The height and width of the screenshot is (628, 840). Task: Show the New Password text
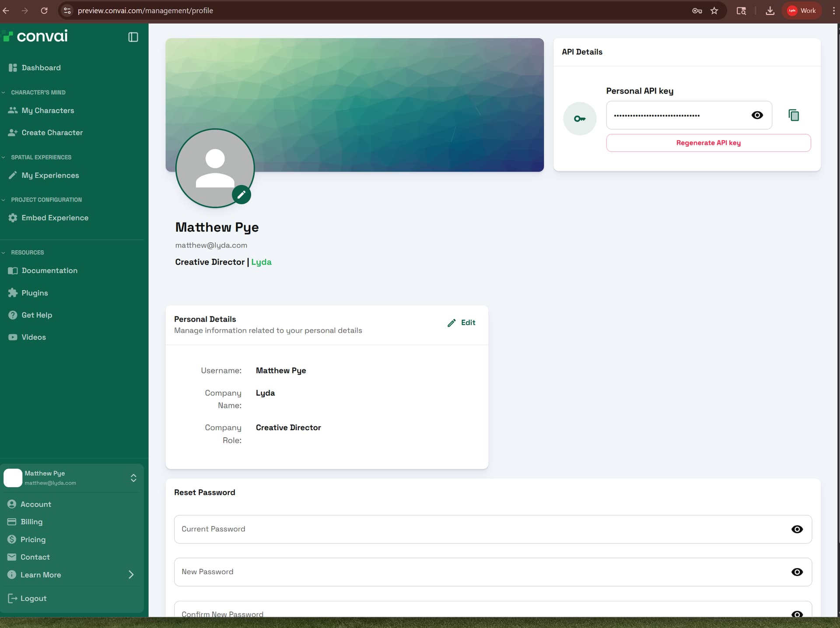[x=797, y=572]
